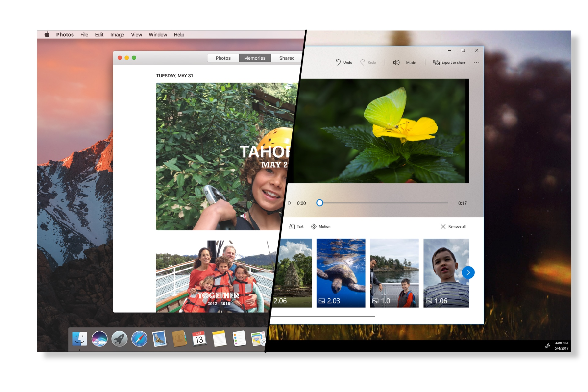This screenshot has height=392, width=588.
Task: Select the sea turtle clip thumbnail
Action: click(341, 272)
